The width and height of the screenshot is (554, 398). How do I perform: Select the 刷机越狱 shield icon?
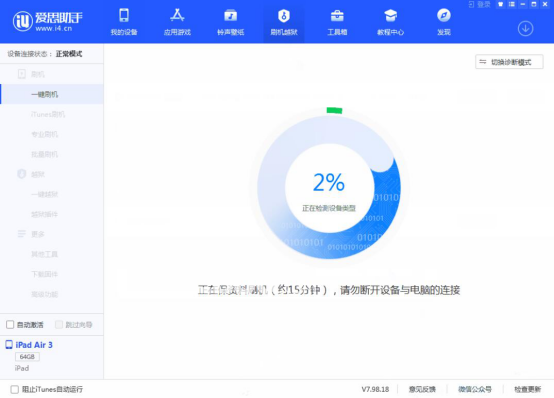(284, 16)
